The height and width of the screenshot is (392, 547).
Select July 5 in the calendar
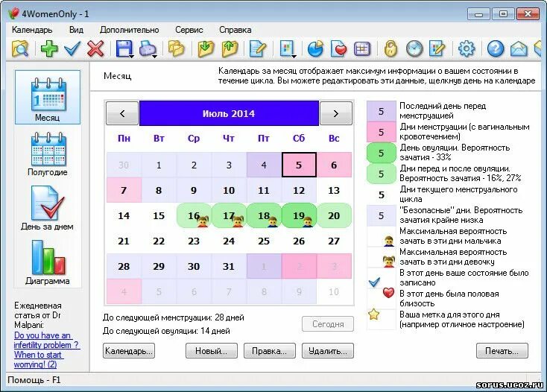299,165
